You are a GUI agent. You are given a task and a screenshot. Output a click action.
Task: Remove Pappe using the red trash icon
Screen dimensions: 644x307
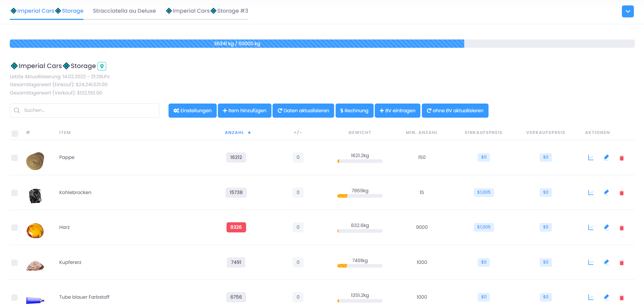[x=622, y=158]
